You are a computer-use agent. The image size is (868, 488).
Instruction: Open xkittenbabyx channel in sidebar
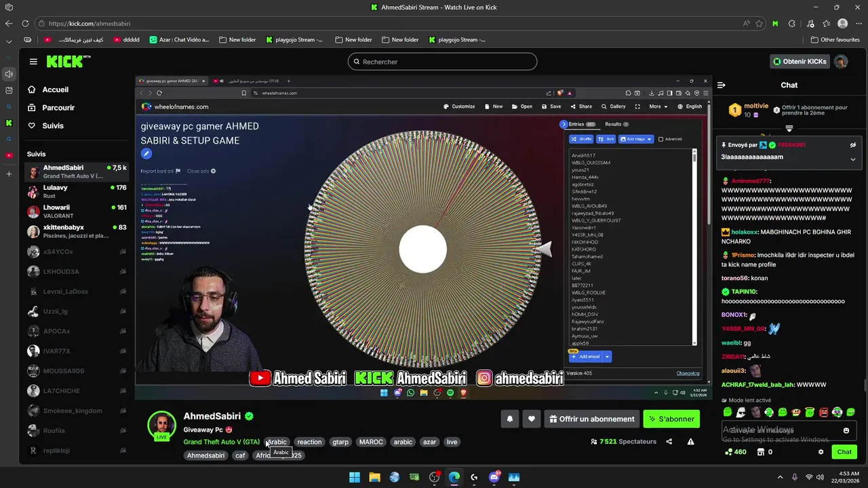77,232
